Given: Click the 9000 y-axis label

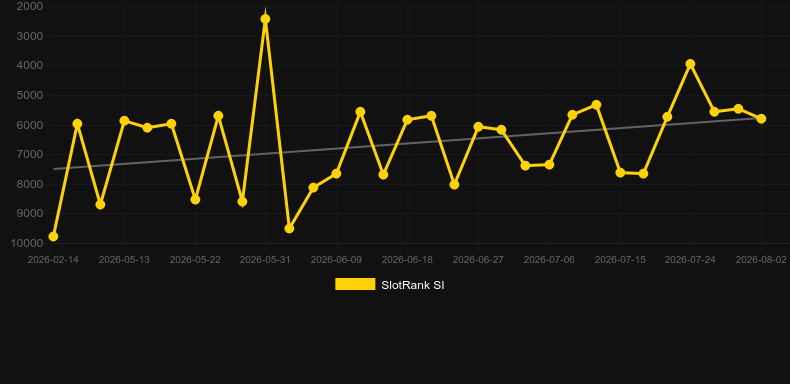Looking at the screenshot, I should [30, 214].
